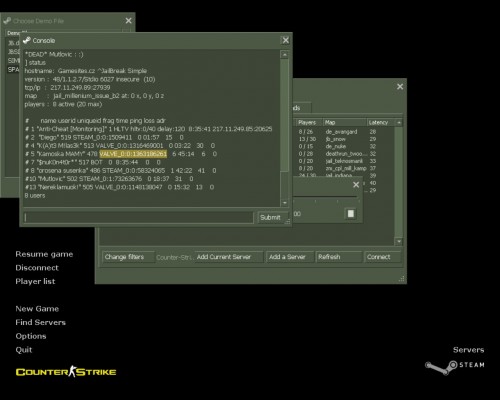
Task: Submit the console command
Action: (x=270, y=217)
